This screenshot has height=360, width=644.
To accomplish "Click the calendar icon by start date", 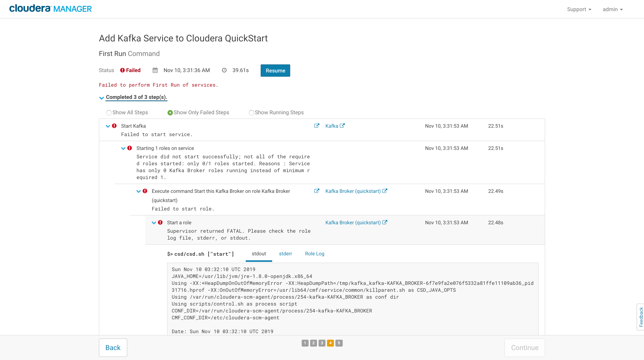I will tap(155, 70).
